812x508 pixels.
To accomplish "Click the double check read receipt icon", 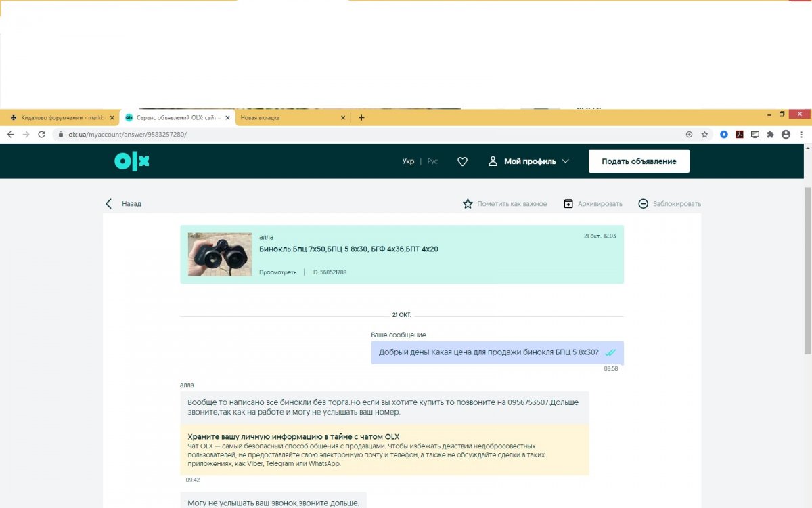I will (610, 352).
